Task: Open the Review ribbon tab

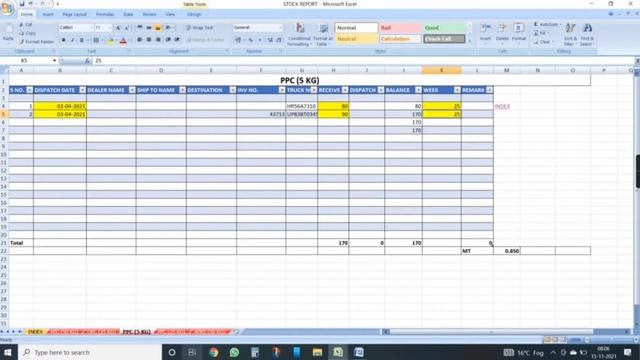Action: 149,14
